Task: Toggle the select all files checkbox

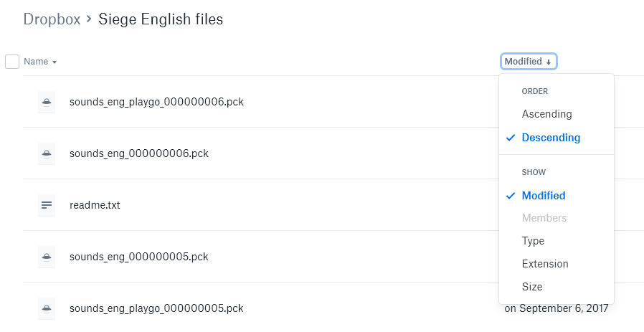Action: tap(12, 62)
